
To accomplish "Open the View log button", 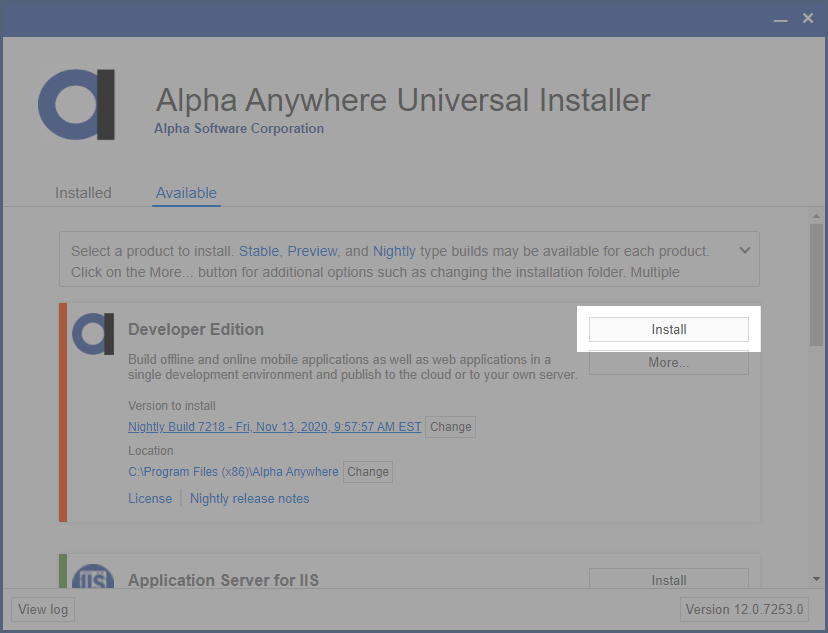I will click(x=43, y=609).
